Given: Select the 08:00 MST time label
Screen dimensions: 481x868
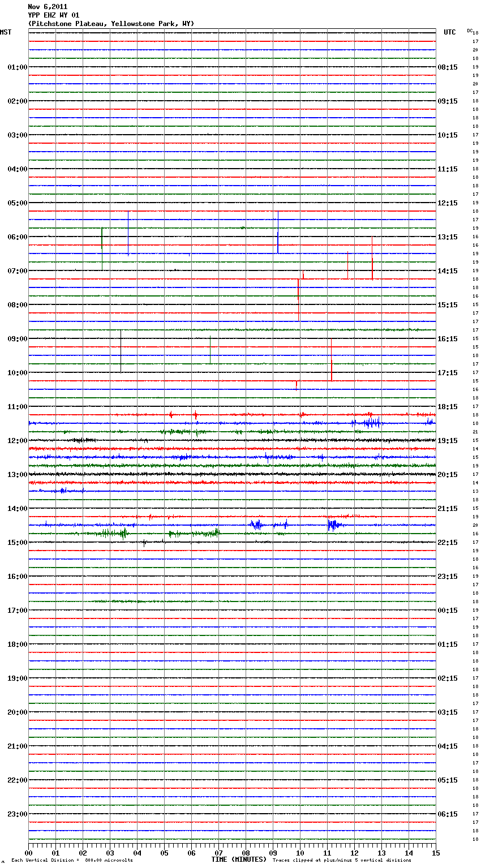Looking at the screenshot, I should pyautogui.click(x=18, y=305).
